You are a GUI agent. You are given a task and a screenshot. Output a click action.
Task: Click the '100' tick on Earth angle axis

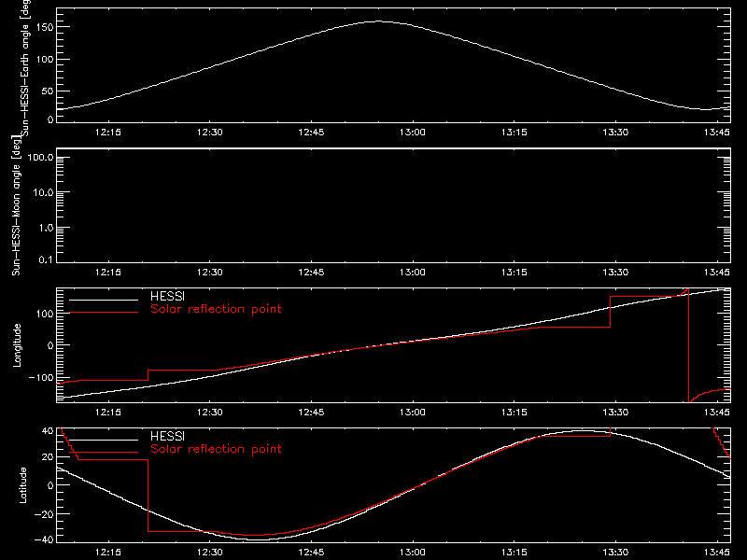click(45, 60)
